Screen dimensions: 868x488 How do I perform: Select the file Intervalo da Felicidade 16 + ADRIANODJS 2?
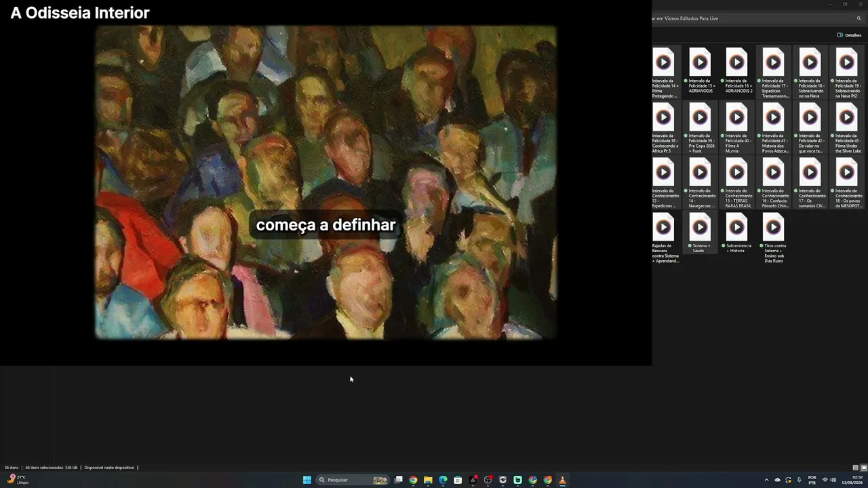[737, 71]
